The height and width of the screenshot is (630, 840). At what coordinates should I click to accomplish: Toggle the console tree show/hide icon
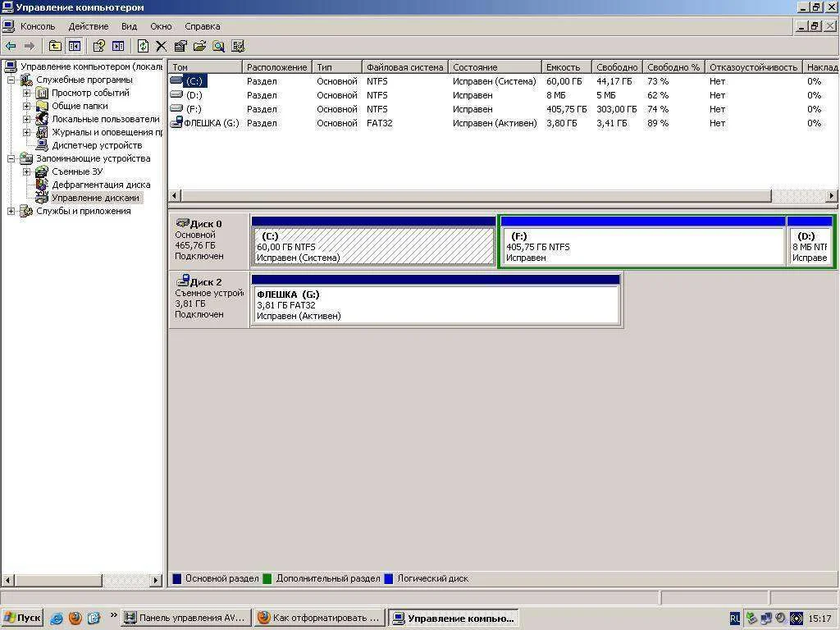(75, 46)
